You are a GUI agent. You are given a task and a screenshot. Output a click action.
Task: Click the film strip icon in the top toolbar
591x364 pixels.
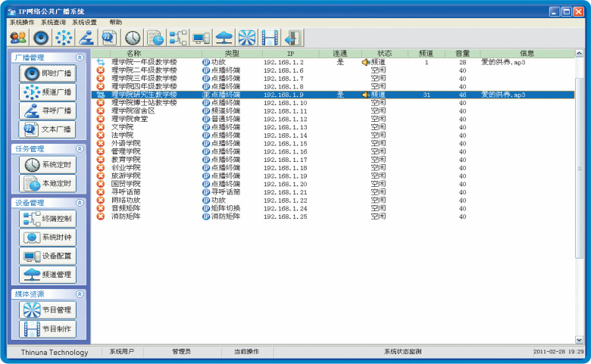pos(270,37)
